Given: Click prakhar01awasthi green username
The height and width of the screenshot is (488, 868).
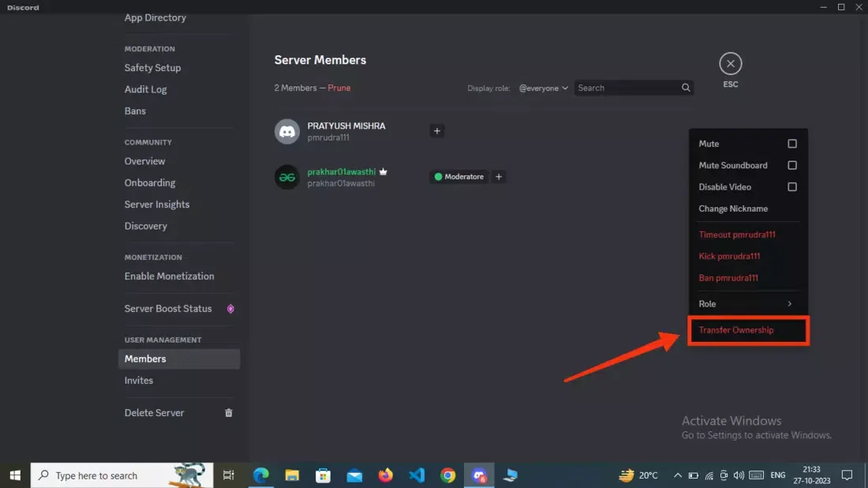Looking at the screenshot, I should click(x=342, y=171).
